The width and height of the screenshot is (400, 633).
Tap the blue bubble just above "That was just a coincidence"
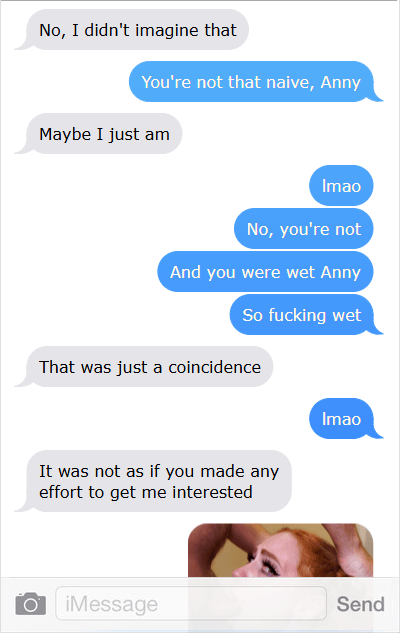tap(306, 315)
